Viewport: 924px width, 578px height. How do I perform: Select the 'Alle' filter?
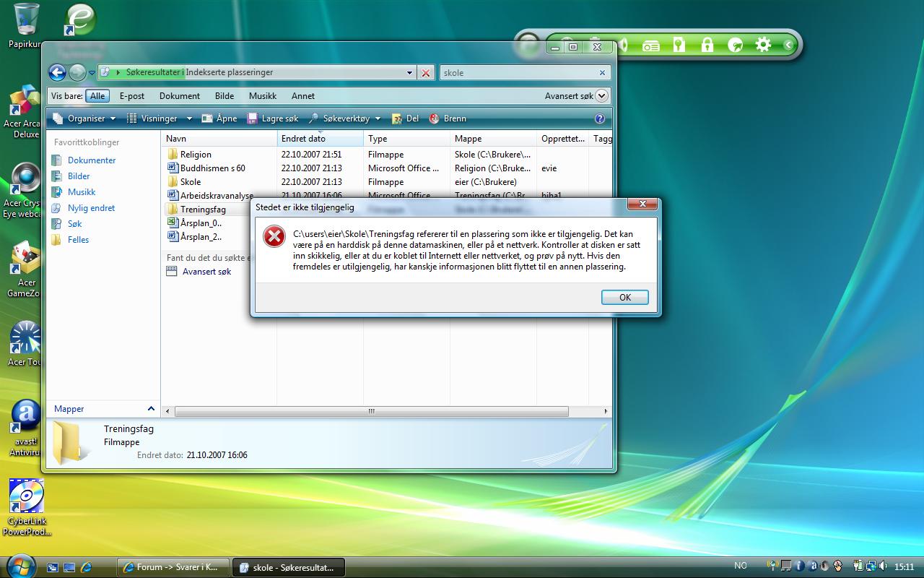point(97,96)
